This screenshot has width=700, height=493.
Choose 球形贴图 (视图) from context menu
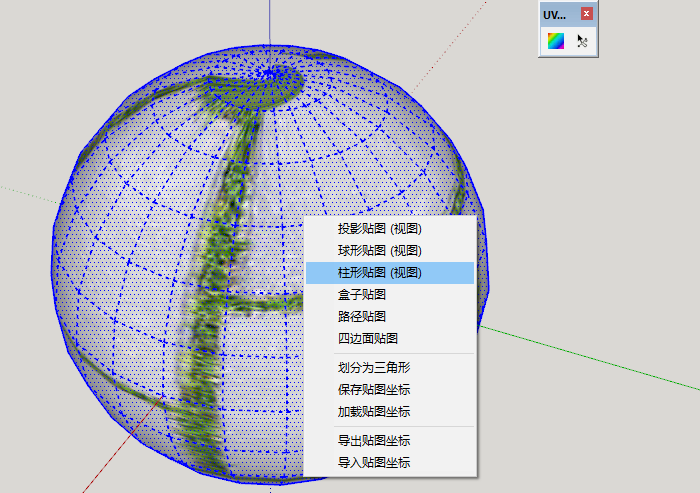(379, 251)
